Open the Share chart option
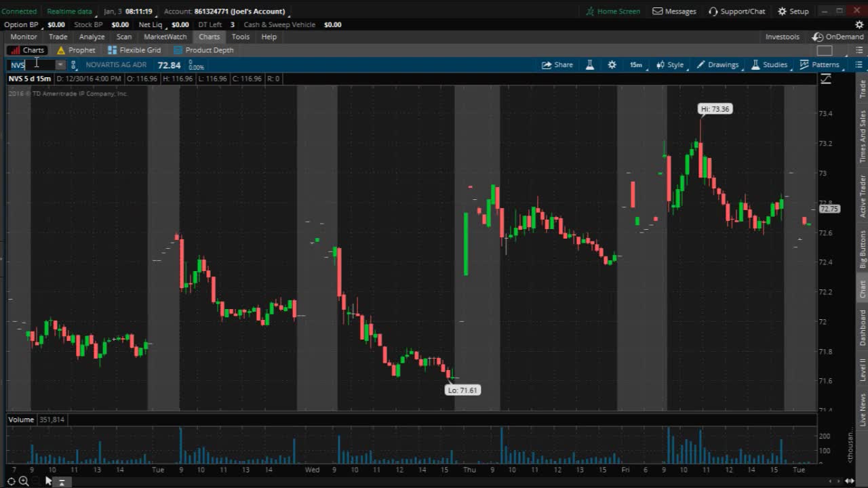The width and height of the screenshot is (868, 488). click(x=557, y=65)
